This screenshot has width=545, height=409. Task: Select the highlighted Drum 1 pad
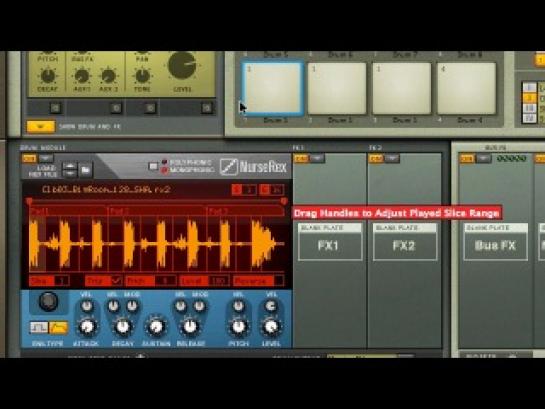tap(272, 88)
